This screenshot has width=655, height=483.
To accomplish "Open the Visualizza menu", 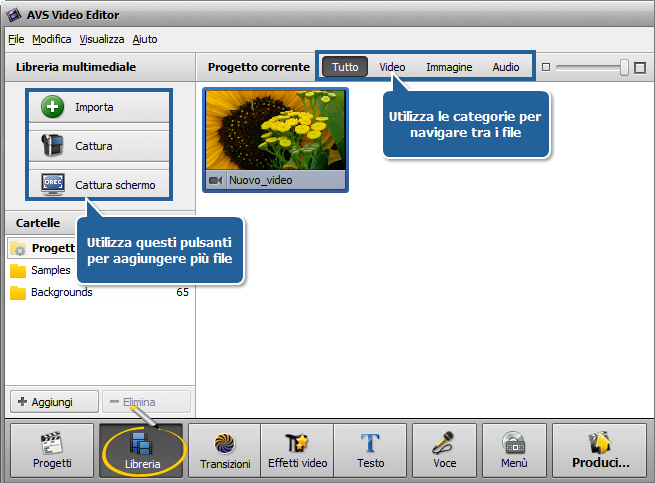I will pyautogui.click(x=102, y=39).
